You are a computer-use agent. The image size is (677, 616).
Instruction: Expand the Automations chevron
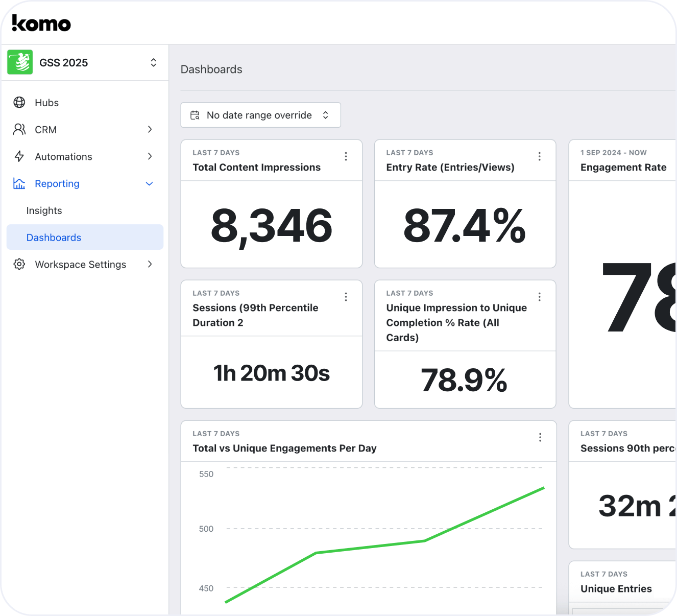(x=150, y=156)
